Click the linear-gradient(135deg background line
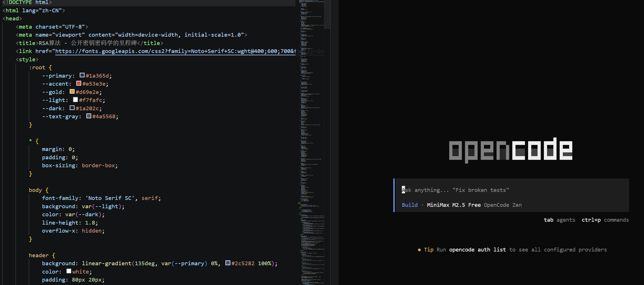This screenshot has width=644, height=285. 160,263
